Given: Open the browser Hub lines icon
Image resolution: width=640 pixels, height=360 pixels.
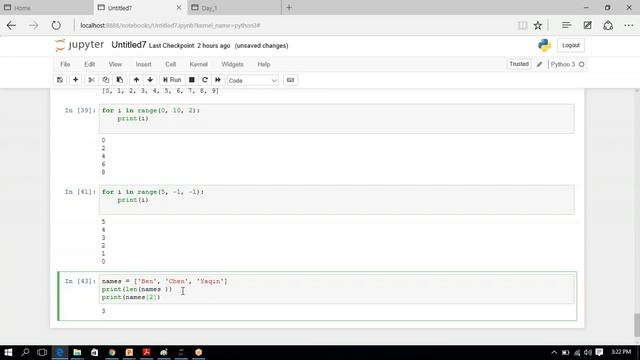Looking at the screenshot, I should [566, 25].
